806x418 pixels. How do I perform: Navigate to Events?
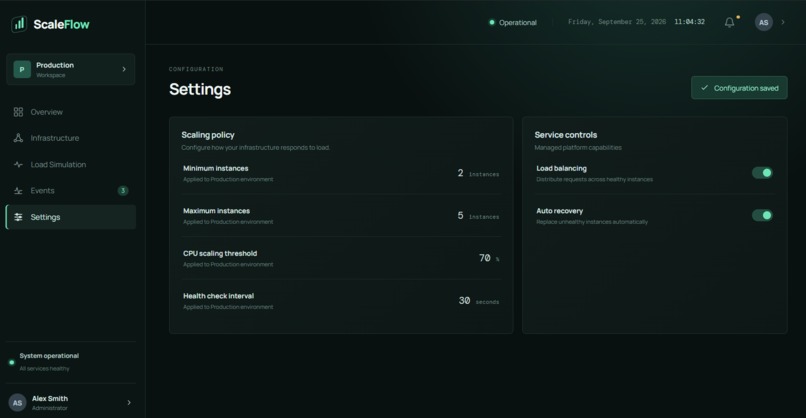71,191
